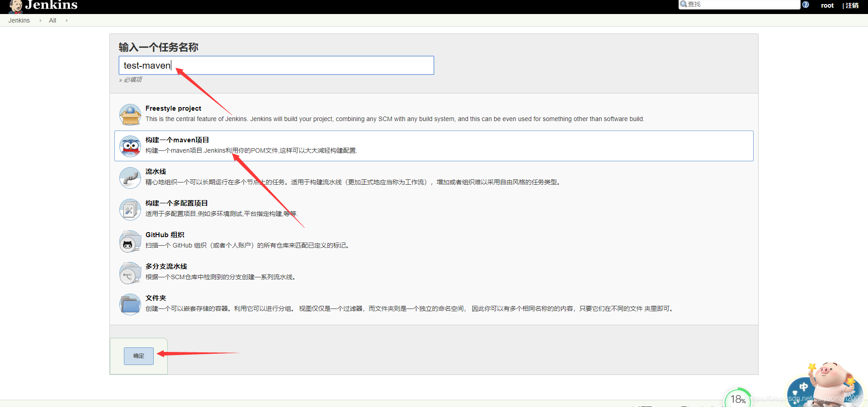Open the search help question icon
Image resolution: width=868 pixels, height=407 pixels.
tap(806, 5)
